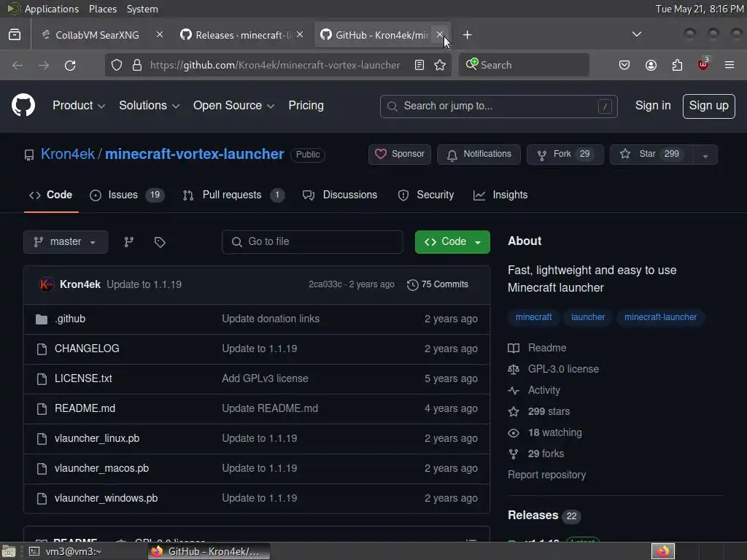Screen dimensions: 747x560
Task: Click the show desktop icon in taskbar
Action: [x=9, y=551]
